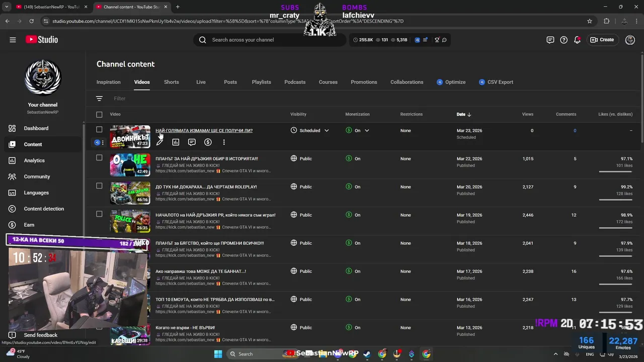The image size is (644, 362).
Task: Check the ПЛАНЪТ ЗА НАЙ-ДРЪЗКИЯ ОБИР video
Action: click(x=99, y=158)
